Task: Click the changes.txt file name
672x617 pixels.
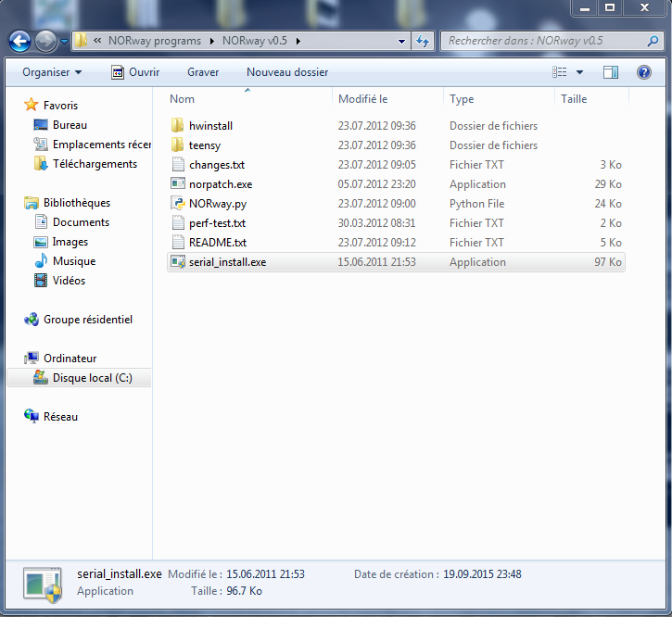Action: click(216, 165)
